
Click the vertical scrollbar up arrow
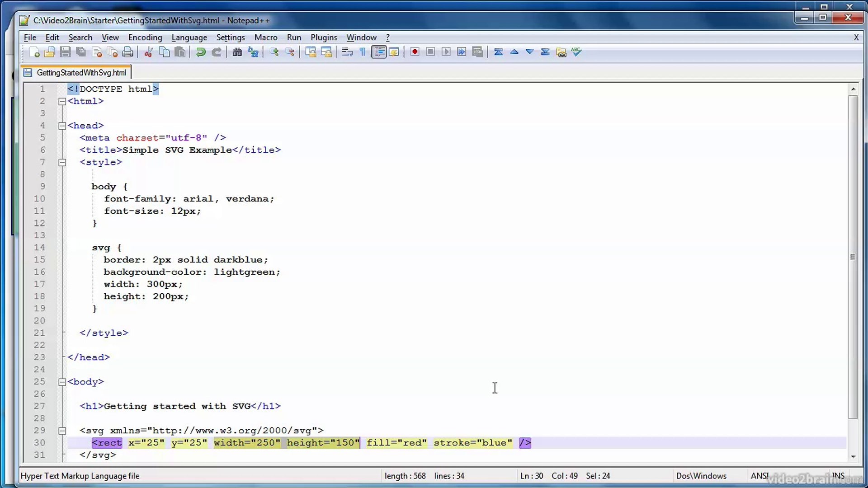click(x=853, y=89)
